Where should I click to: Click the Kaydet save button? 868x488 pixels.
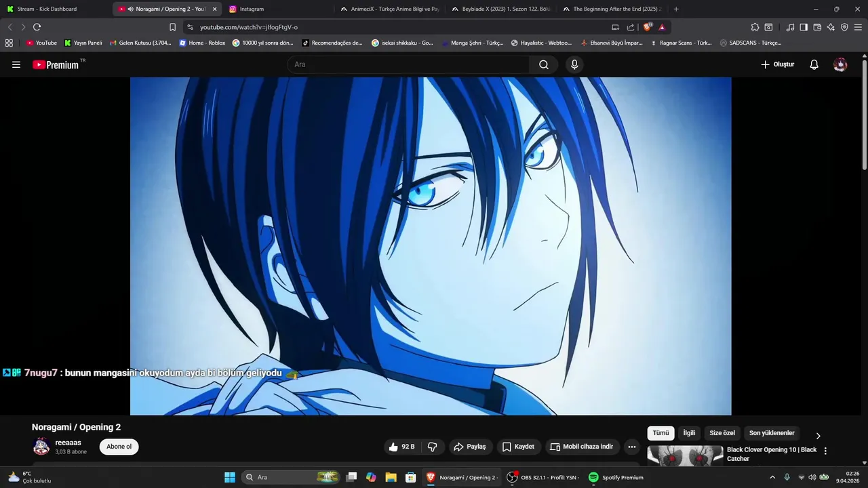coord(518,447)
